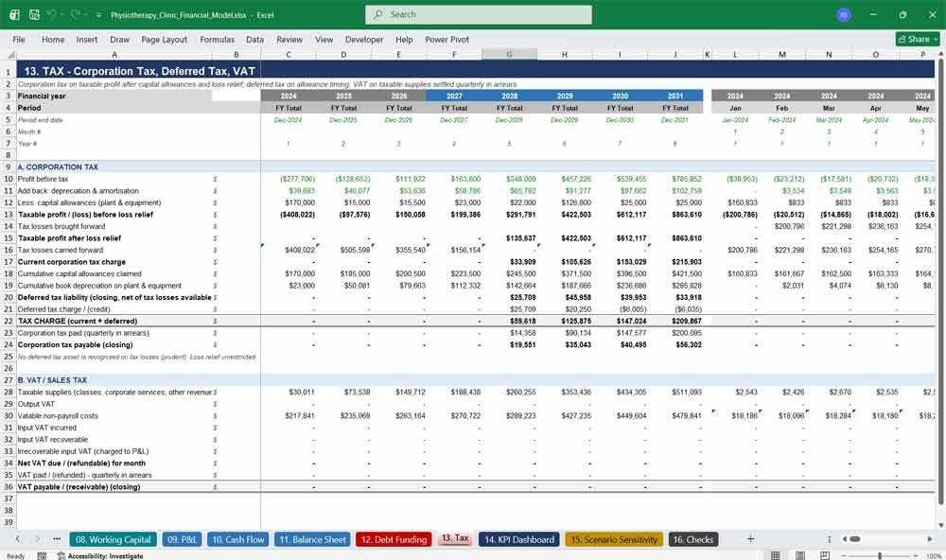
Task: Switch to Page Layout view icon
Action: (800, 555)
